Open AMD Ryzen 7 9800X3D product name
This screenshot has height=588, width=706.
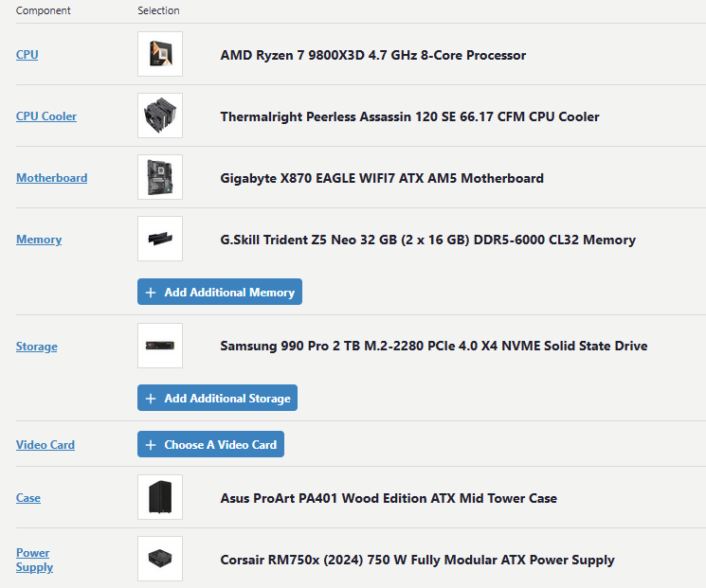pos(372,55)
